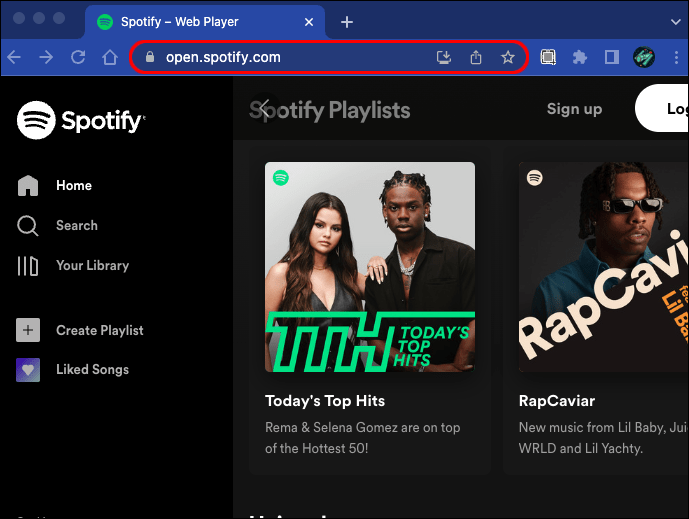Open Liked Songs in sidebar
Screen dimensions: 689x519
tap(92, 370)
